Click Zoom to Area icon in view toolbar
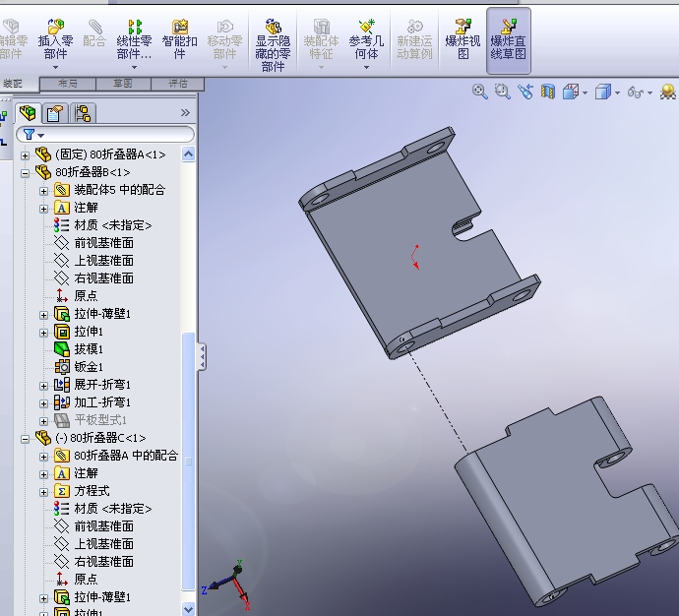Viewport: 679px width, 616px height. coord(502,92)
